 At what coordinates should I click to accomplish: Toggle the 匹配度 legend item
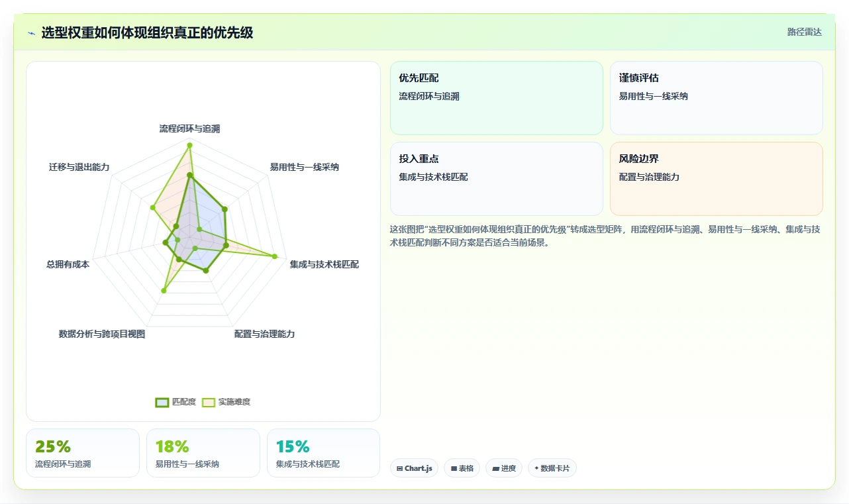[x=175, y=402]
